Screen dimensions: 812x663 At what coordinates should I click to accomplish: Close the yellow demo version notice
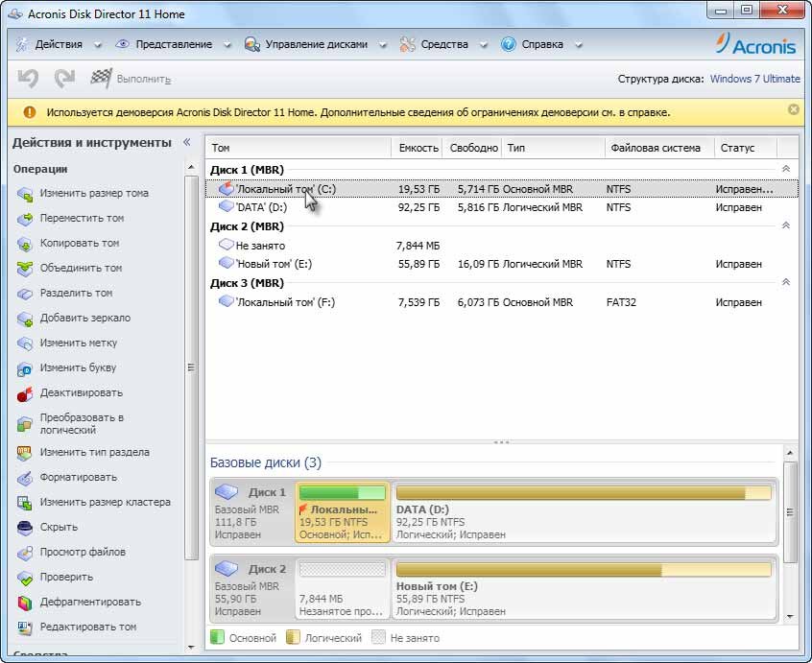[793, 109]
